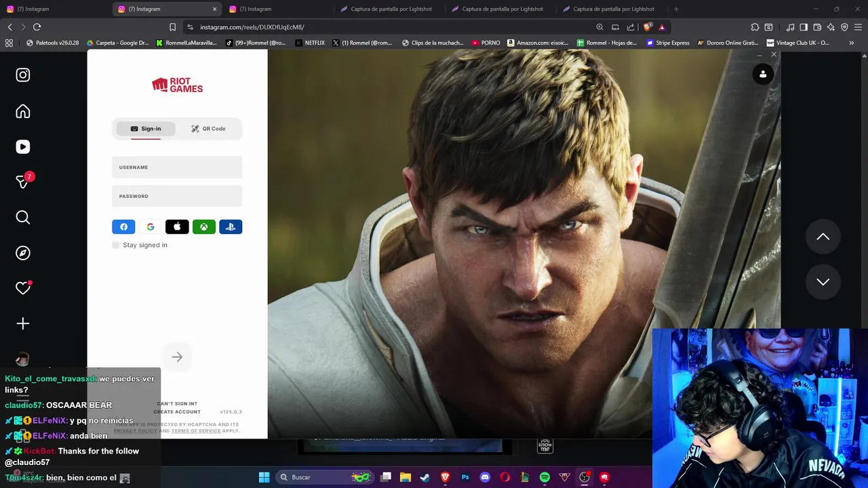Click the Riot Games logo
Screen dimensions: 868x488
(x=177, y=85)
